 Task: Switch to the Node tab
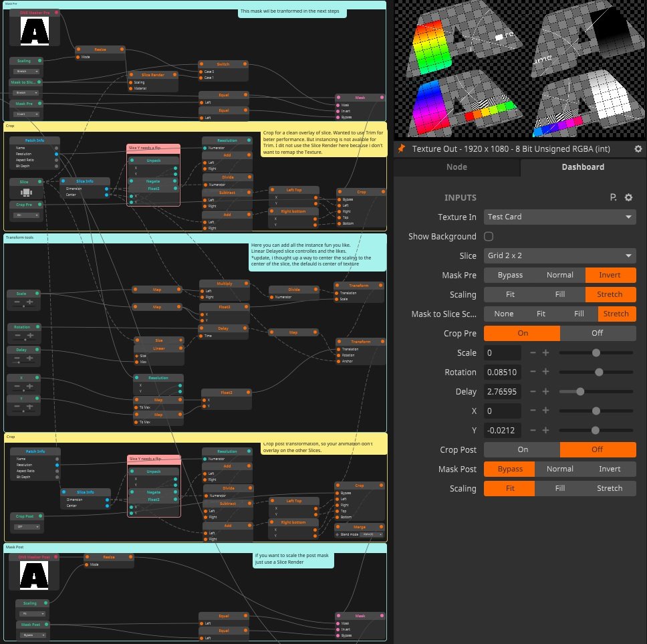click(457, 167)
